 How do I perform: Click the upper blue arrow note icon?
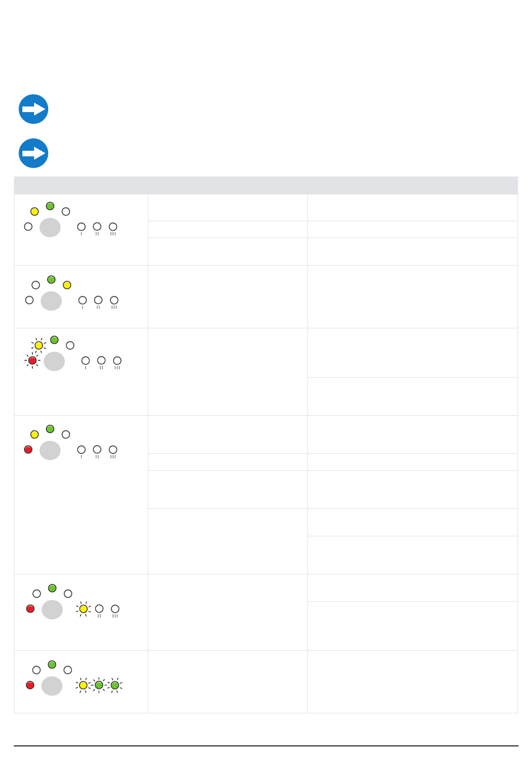[x=34, y=109]
